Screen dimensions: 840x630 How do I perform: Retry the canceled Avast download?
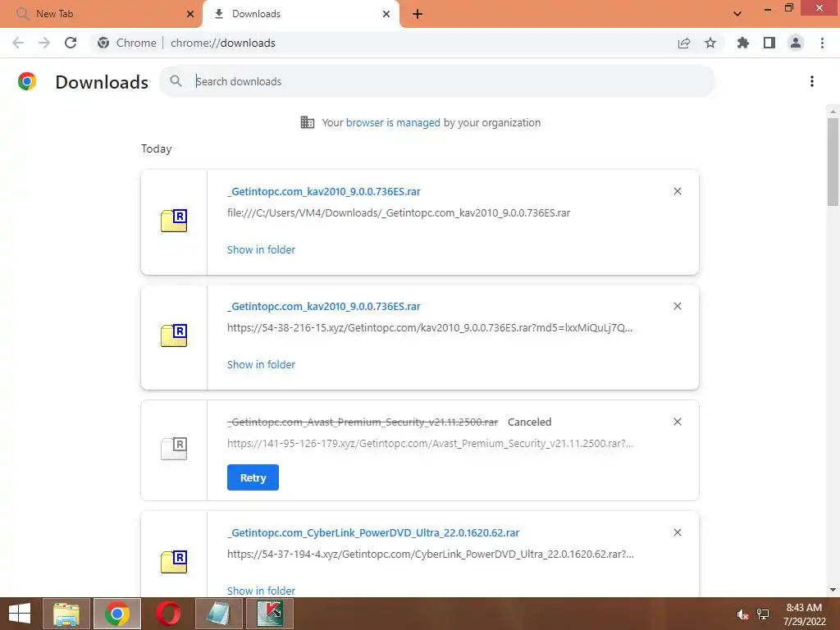[253, 477]
